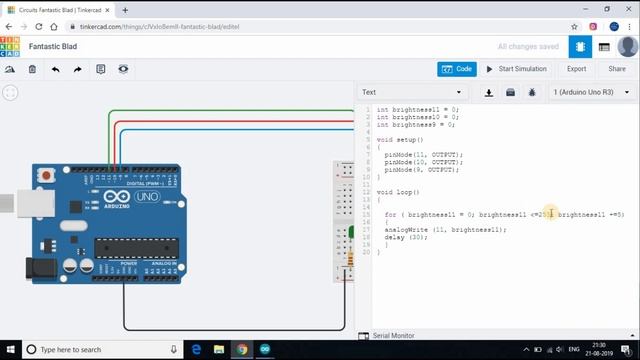Open File Explorer from the taskbar
The height and width of the screenshot is (360, 640).
click(219, 350)
